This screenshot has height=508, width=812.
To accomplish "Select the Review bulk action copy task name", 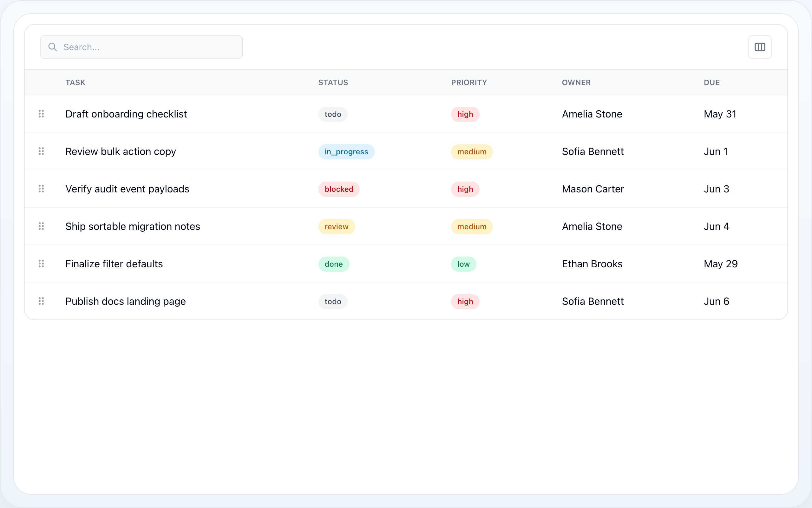I will click(x=121, y=151).
